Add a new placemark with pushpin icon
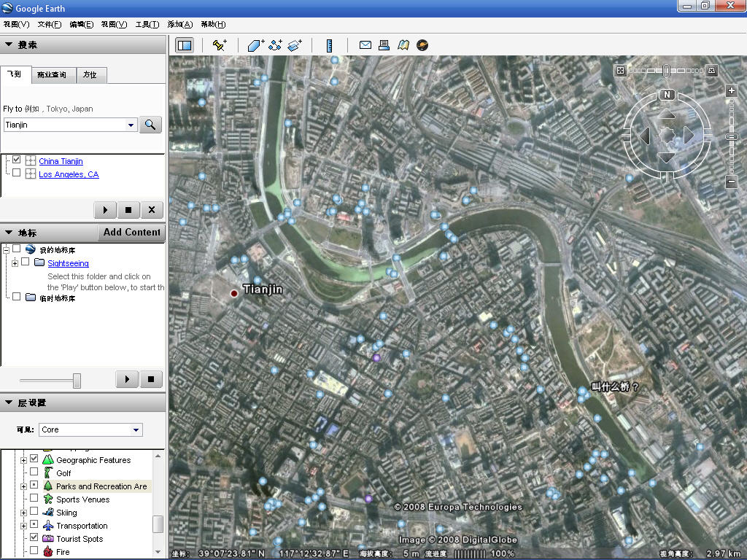The width and height of the screenshot is (747, 560). [219, 45]
